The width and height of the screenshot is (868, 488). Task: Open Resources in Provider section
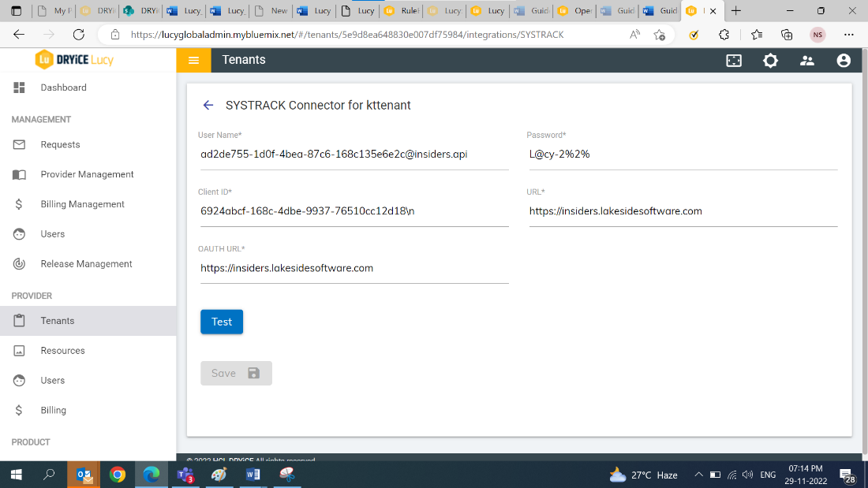pos(88,351)
